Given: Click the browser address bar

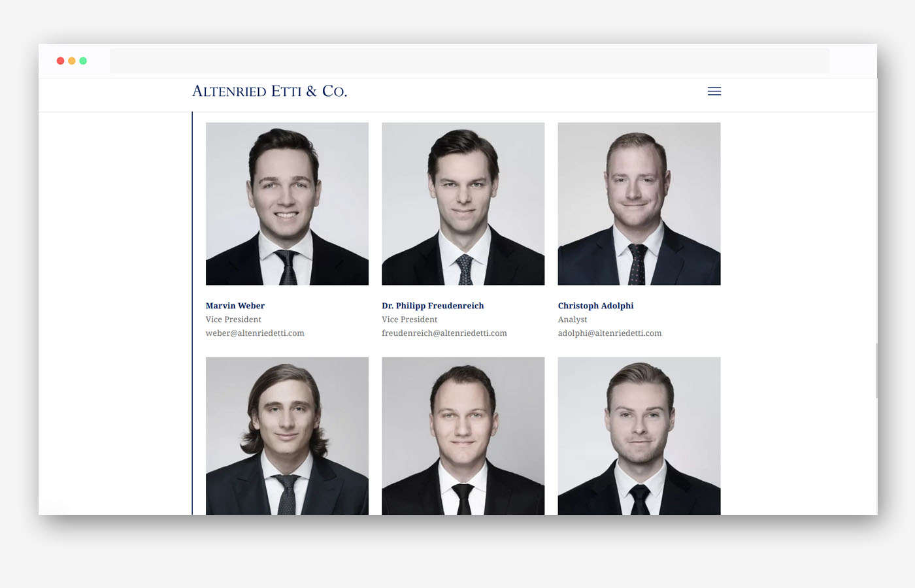Looking at the screenshot, I should pos(469,61).
